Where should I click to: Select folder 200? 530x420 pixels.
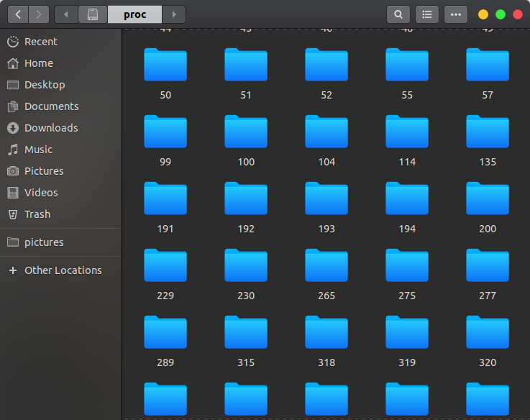point(488,198)
